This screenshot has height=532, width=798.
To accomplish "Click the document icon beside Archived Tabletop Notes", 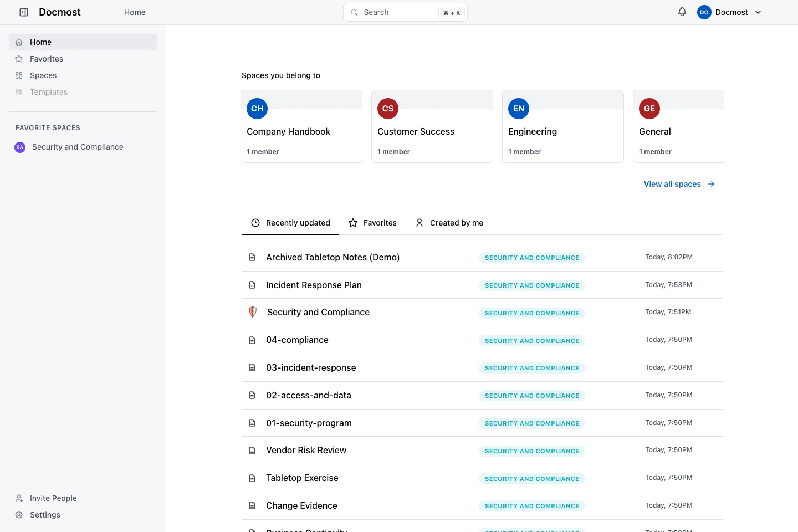I will point(252,257).
